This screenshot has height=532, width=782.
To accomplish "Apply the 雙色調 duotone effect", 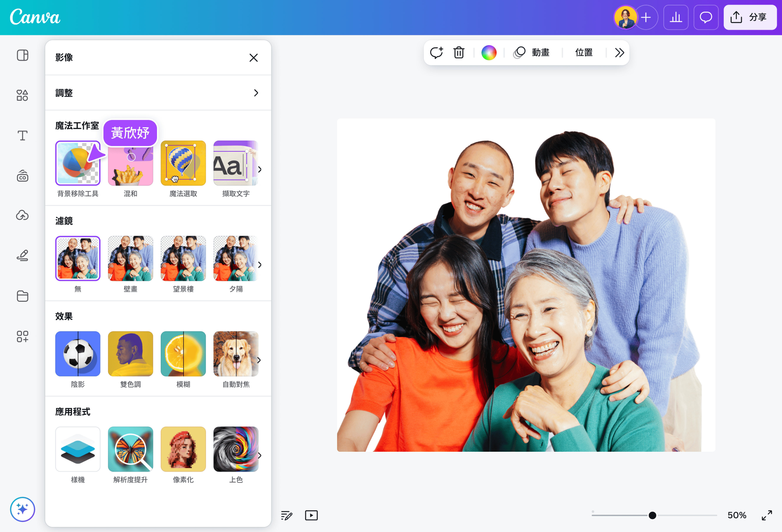I will click(131, 354).
